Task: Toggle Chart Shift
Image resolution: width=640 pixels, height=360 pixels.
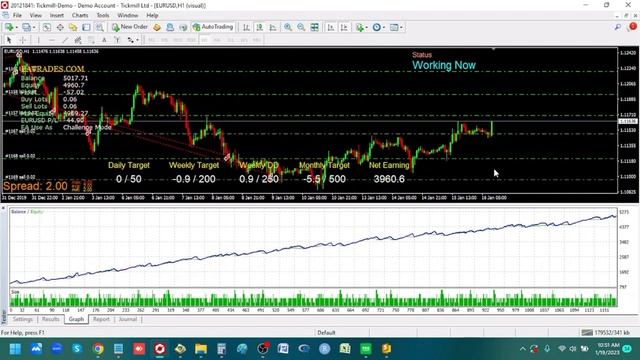Action: 344,27
